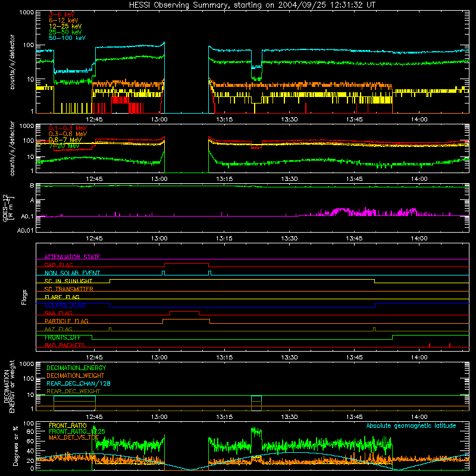The width and height of the screenshot is (476, 476).
Task: Click the 25-50 keV legend entry
Action: (x=65, y=32)
